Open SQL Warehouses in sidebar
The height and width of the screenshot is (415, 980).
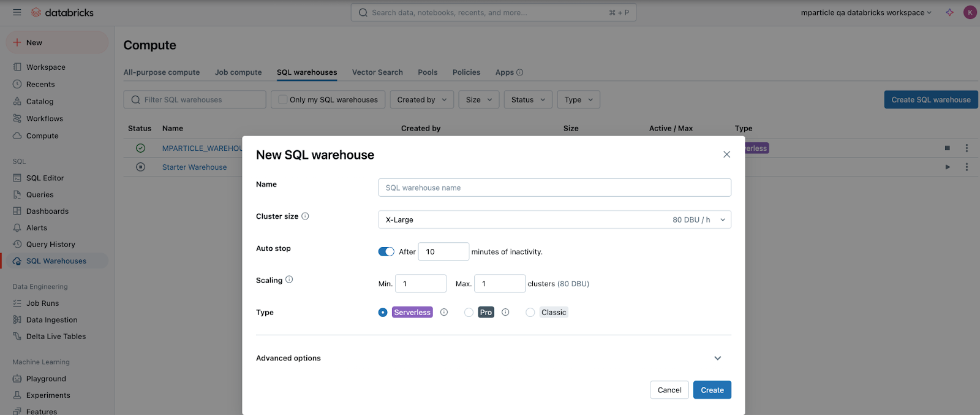pos(55,261)
